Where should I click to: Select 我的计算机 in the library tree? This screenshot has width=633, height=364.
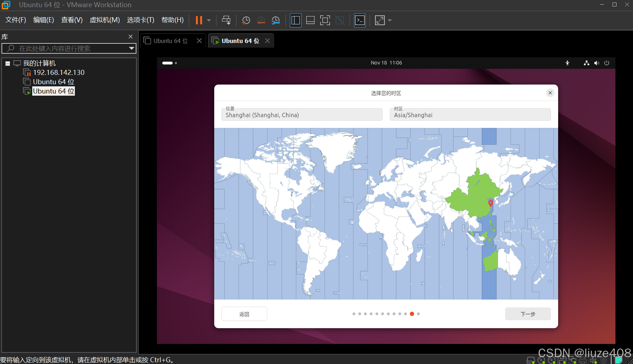pos(39,63)
